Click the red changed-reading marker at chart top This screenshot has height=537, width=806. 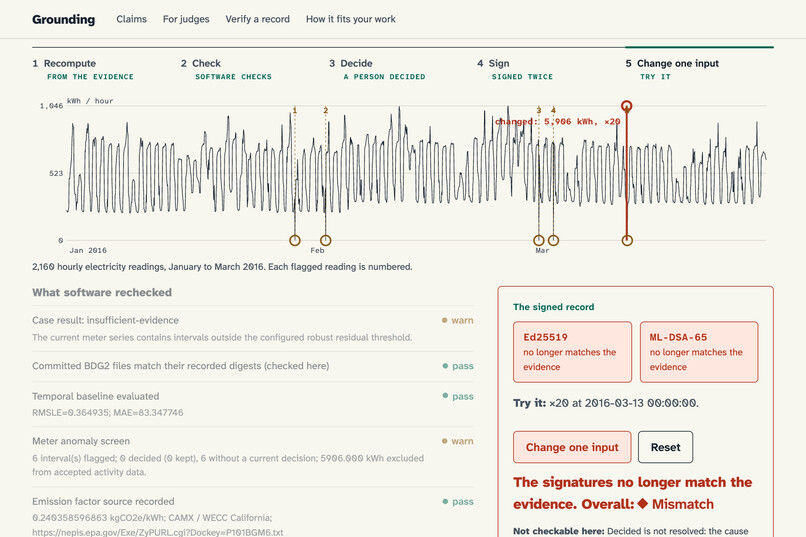point(626,106)
